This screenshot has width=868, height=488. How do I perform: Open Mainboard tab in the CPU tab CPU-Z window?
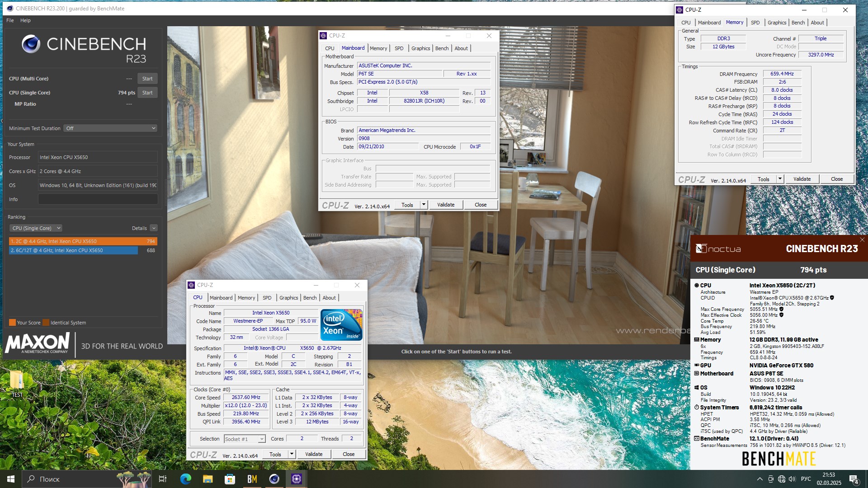(221, 298)
